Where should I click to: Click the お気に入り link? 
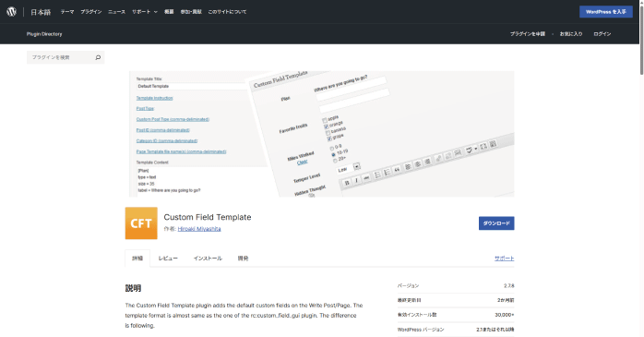[571, 34]
